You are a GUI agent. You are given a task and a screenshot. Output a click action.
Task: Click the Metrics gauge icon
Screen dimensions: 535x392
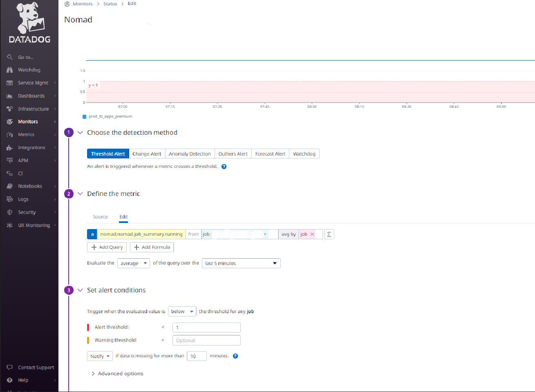(9, 135)
